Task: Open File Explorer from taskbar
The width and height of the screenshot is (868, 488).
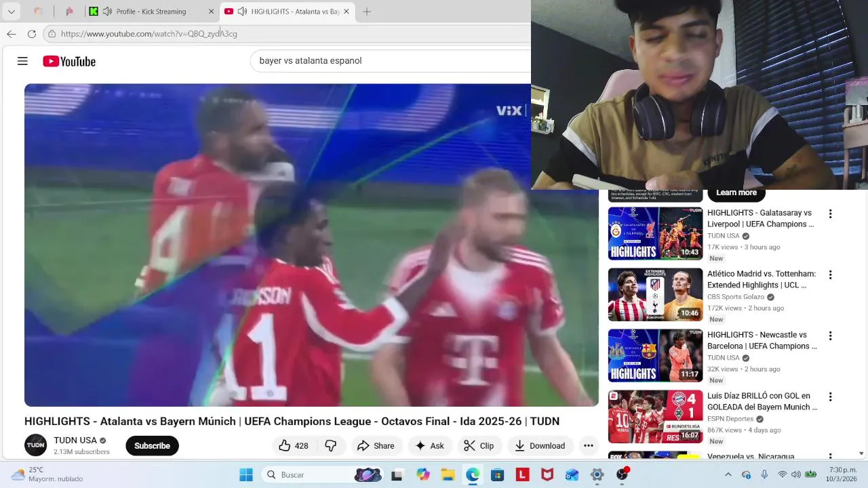Action: (x=448, y=475)
